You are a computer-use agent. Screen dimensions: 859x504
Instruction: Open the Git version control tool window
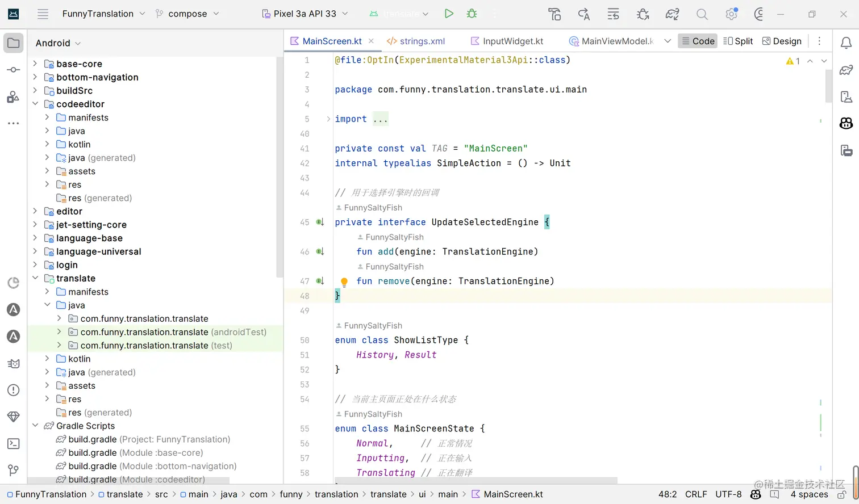(x=14, y=470)
